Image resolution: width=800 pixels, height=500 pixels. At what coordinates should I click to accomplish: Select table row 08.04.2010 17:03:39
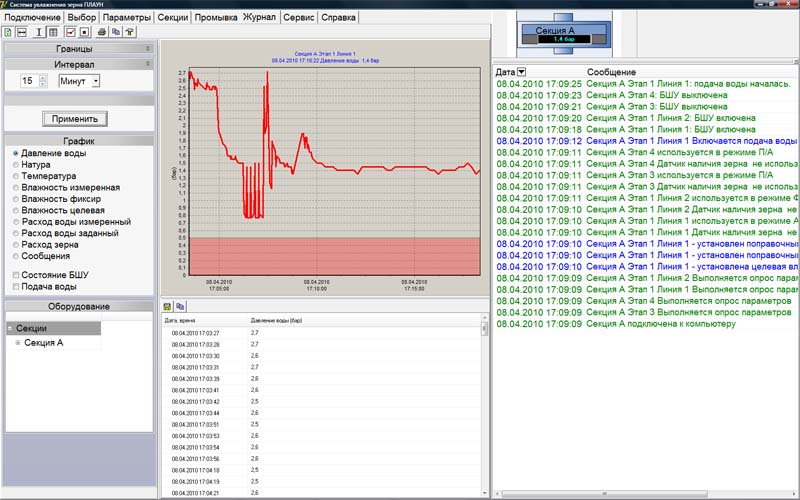[321, 379]
